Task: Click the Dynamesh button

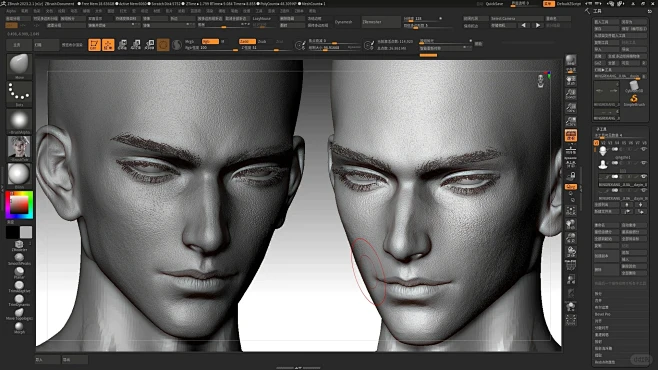Action: tap(344, 22)
